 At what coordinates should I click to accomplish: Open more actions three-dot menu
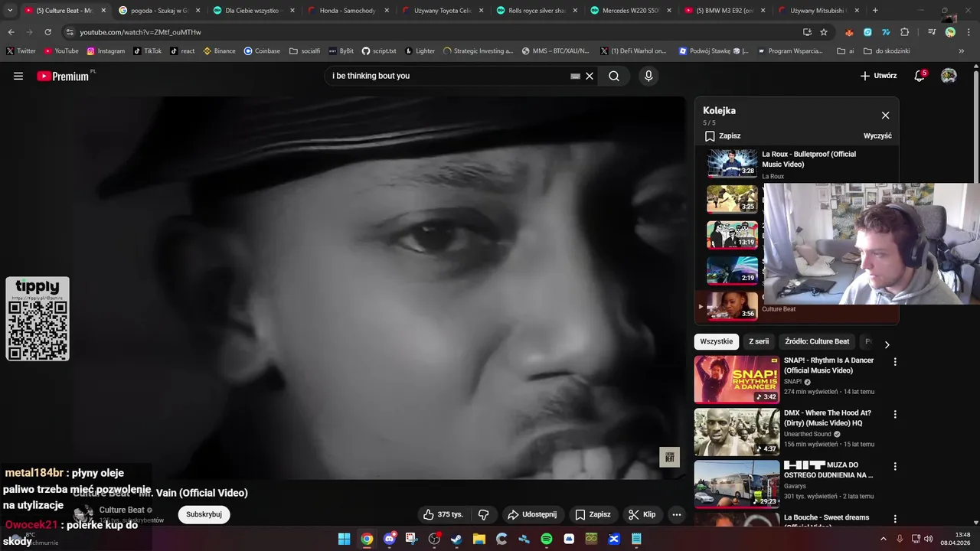[x=677, y=514]
